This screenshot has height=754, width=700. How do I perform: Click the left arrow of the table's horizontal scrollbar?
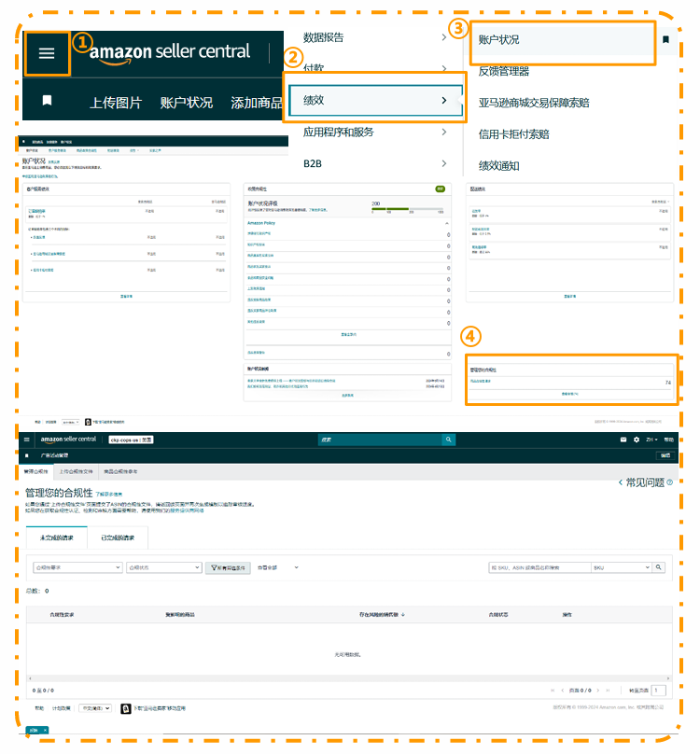click(30, 678)
